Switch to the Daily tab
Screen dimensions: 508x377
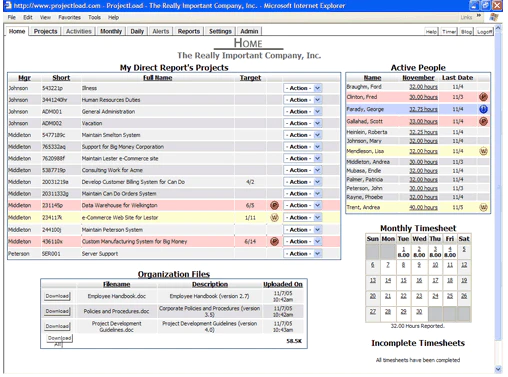click(137, 31)
